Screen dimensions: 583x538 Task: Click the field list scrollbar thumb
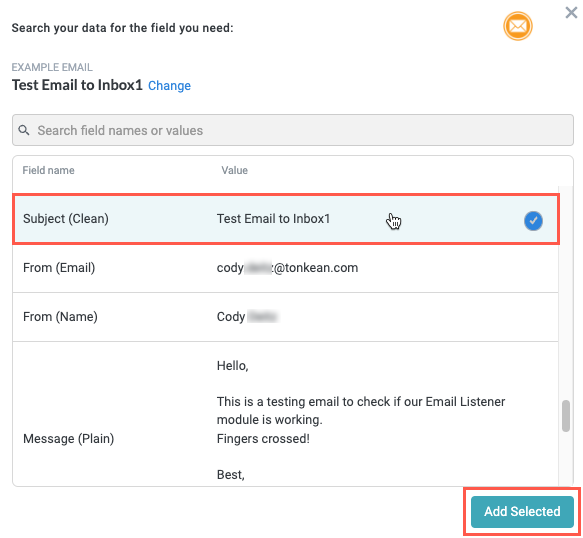click(566, 416)
